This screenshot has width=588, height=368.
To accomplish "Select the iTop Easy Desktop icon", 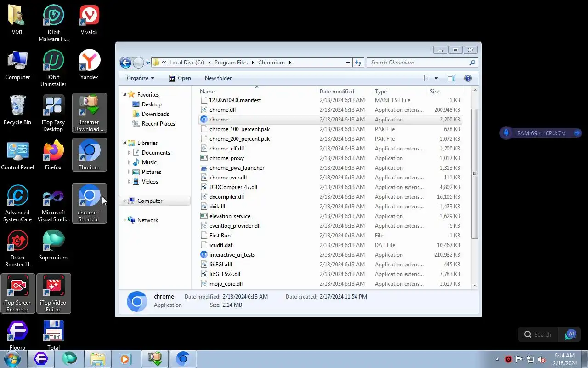I will tap(53, 113).
